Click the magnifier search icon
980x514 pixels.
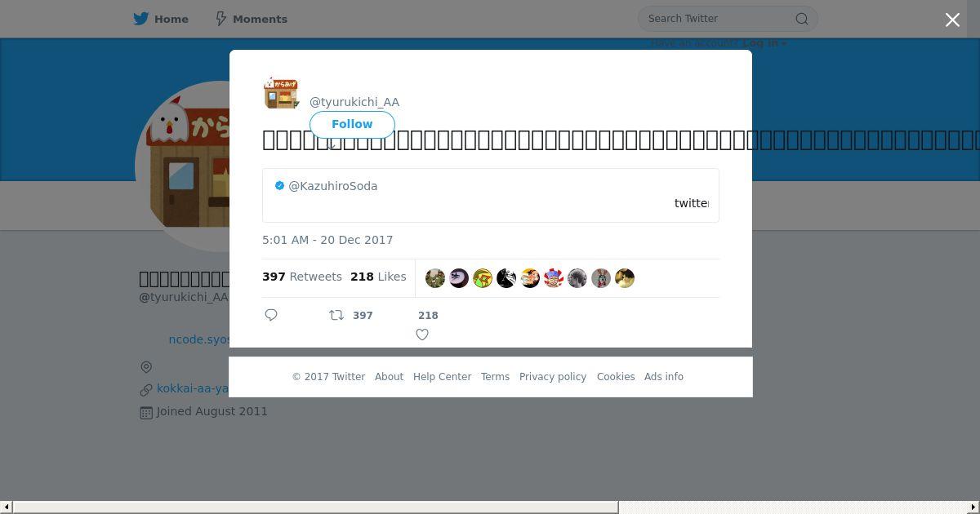coord(802,19)
